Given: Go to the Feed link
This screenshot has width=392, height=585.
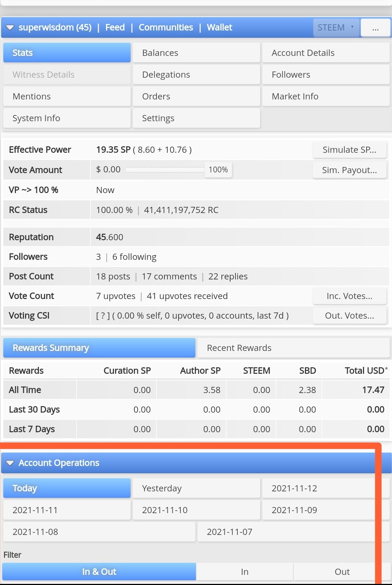Looking at the screenshot, I should coord(115,27).
